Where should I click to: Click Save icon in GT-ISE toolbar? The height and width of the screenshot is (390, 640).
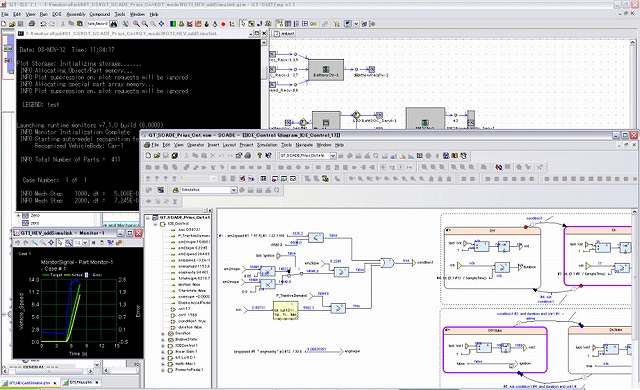(20, 24)
